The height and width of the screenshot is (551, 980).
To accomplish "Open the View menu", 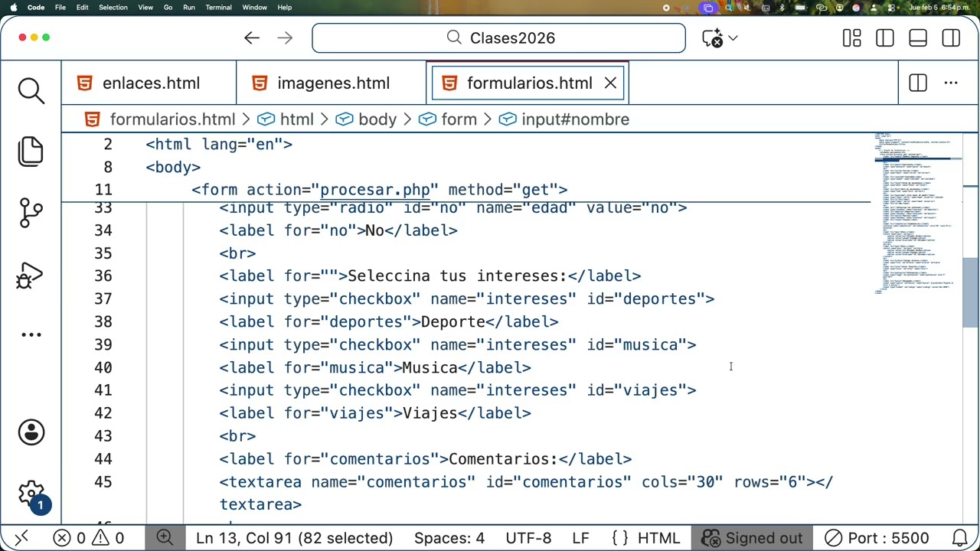I will (x=145, y=8).
